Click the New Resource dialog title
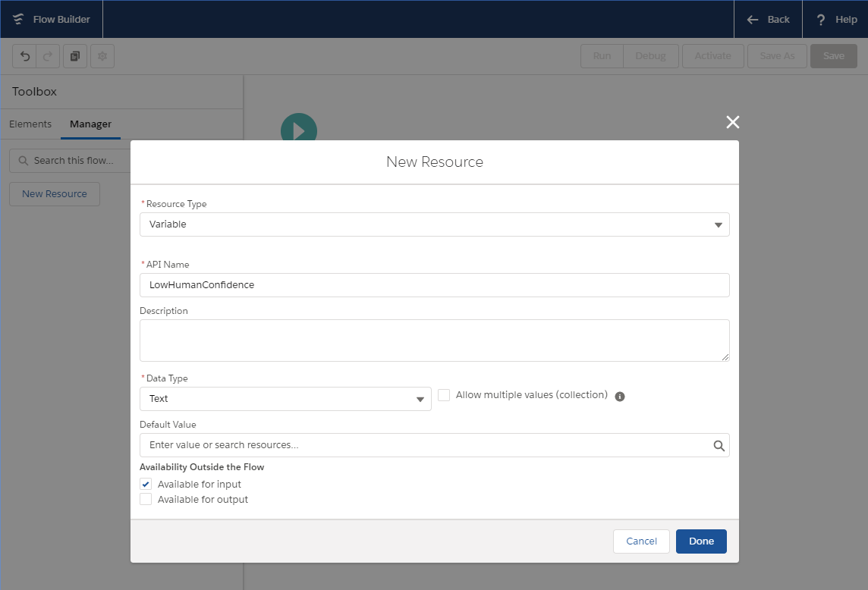Screen dimensions: 868x590 tap(435, 162)
